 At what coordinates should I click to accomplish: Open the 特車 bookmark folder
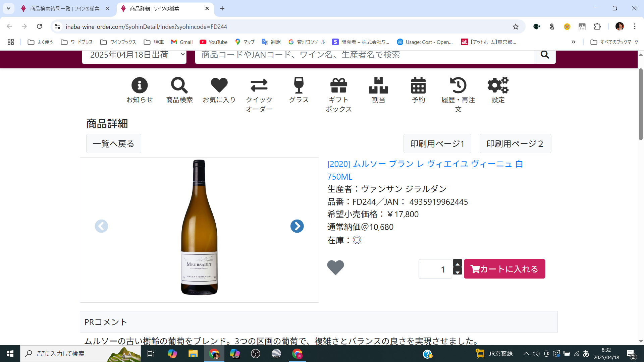154,42
